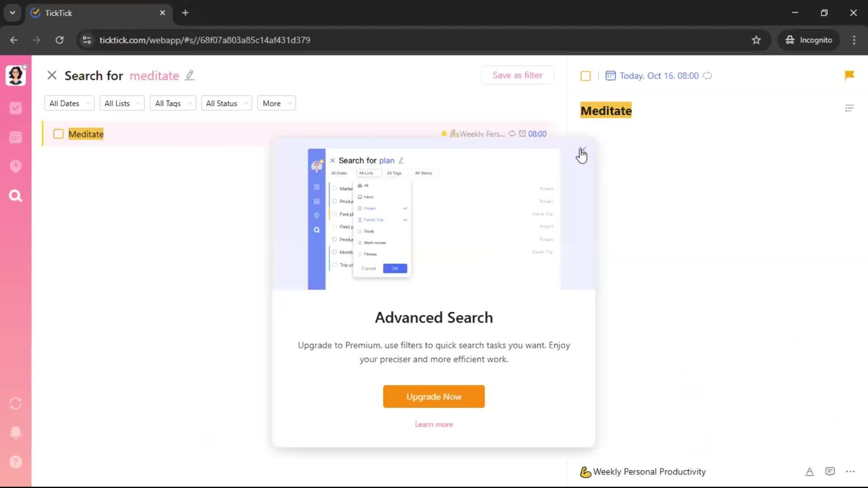Screen dimensions: 868x488
Task: Check the Meditate task checkbox in results
Action: point(58,134)
